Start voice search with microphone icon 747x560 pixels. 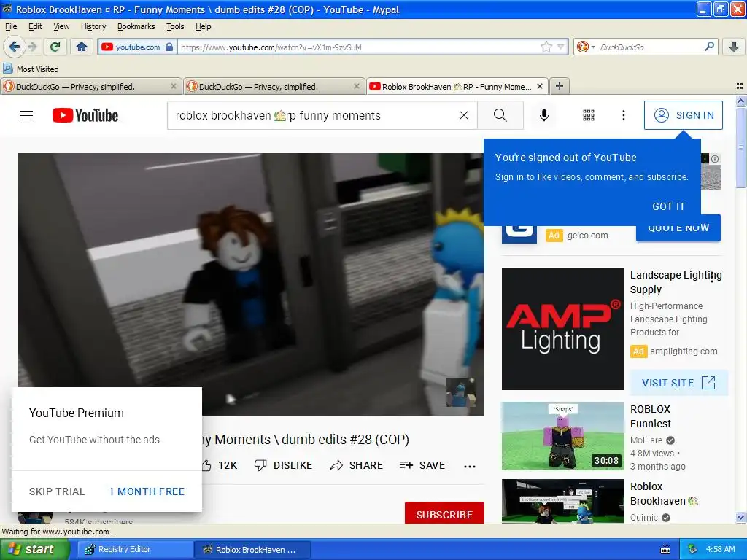pyautogui.click(x=544, y=115)
